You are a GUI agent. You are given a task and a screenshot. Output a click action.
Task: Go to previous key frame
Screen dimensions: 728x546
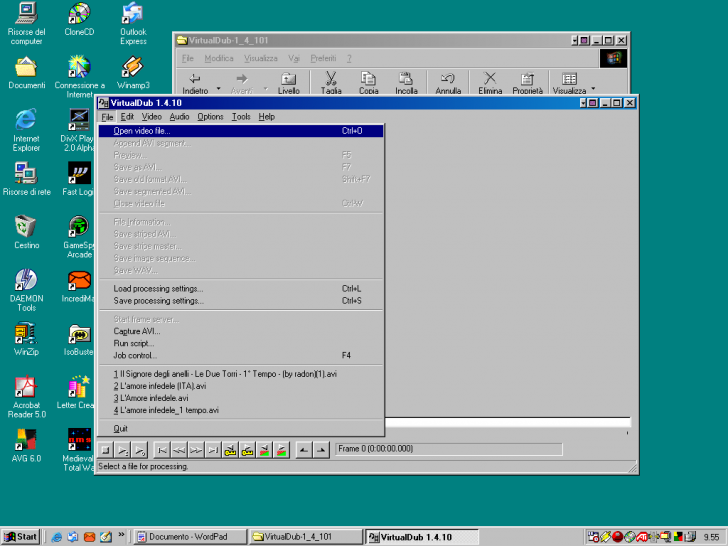tap(230, 450)
